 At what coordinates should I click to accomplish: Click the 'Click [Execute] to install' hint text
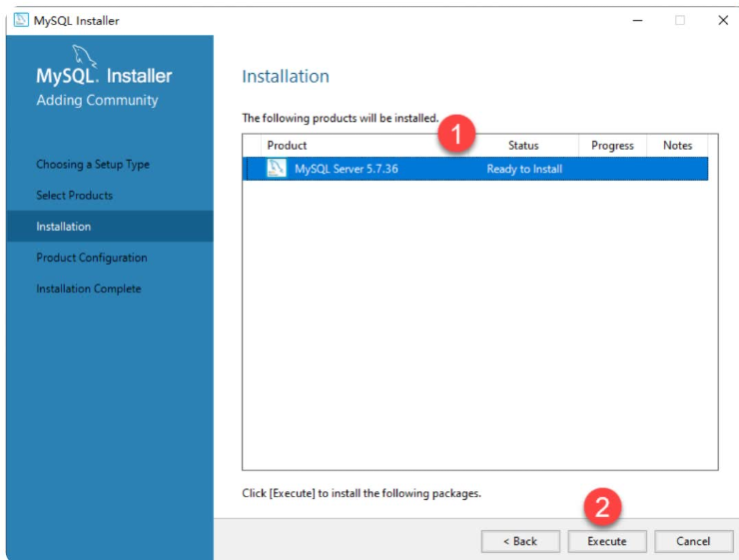point(362,493)
